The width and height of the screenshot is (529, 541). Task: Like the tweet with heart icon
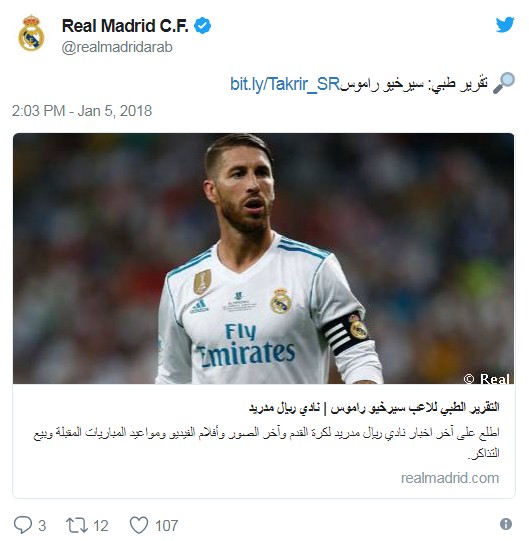[139, 525]
